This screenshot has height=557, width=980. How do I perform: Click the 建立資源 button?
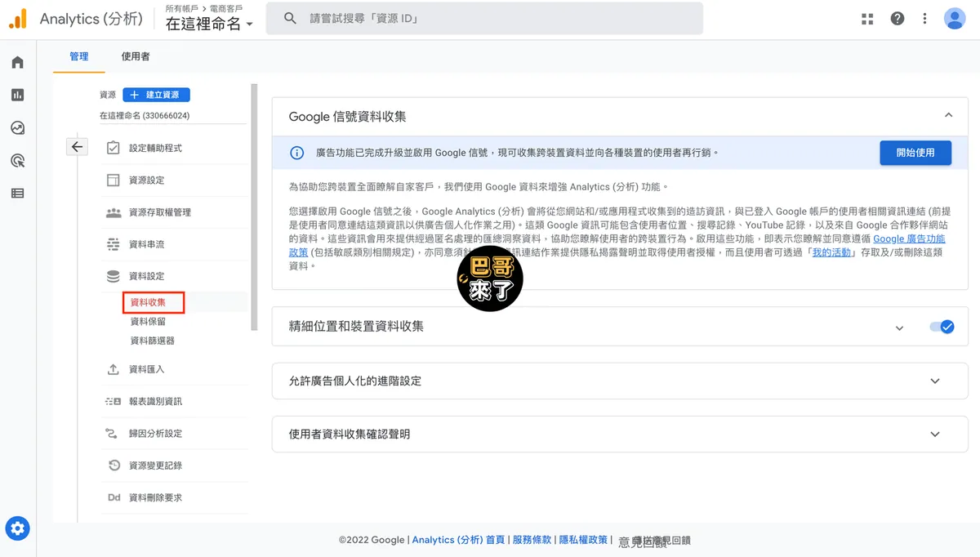point(156,95)
